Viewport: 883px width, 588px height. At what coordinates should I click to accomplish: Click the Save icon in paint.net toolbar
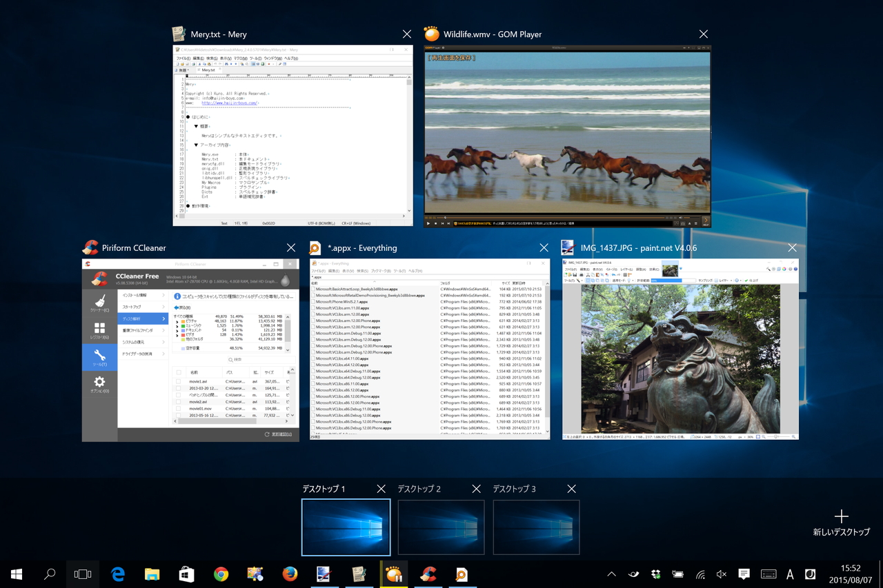click(x=575, y=275)
